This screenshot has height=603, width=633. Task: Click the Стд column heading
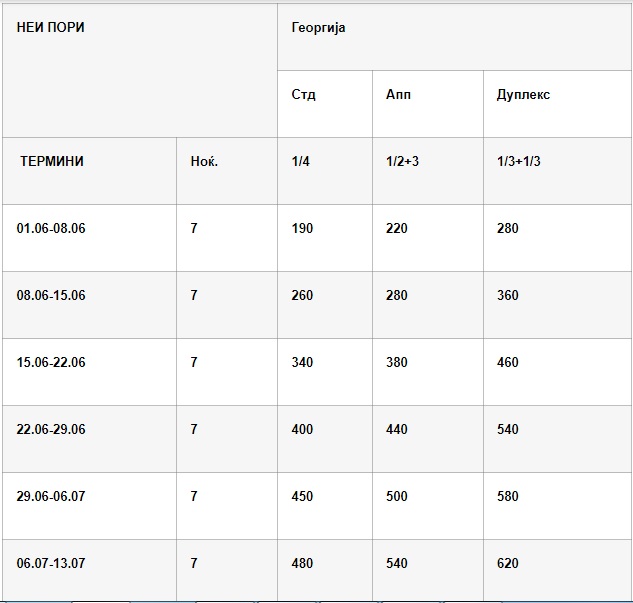point(304,95)
